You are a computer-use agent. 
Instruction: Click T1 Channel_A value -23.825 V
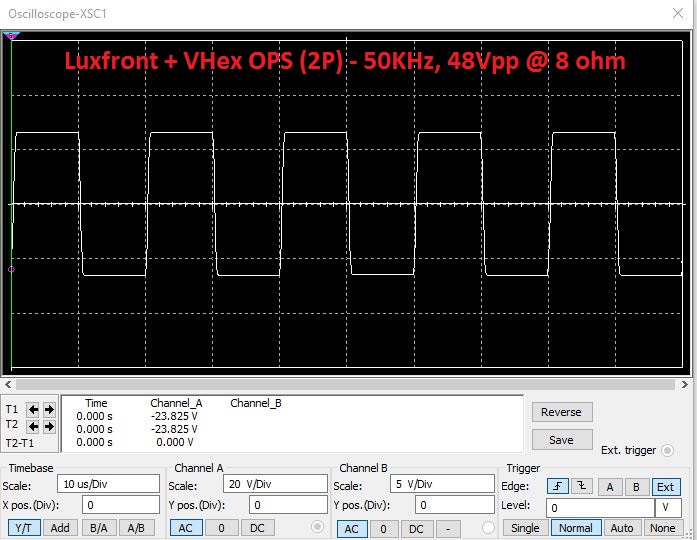pyautogui.click(x=174, y=416)
